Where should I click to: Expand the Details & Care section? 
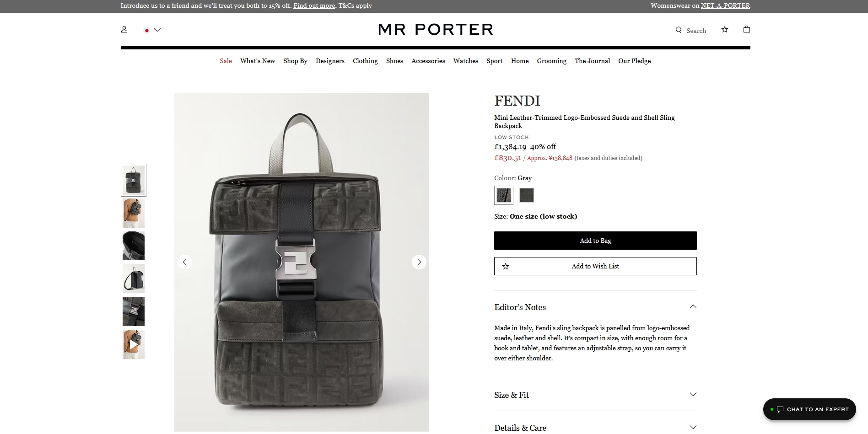pos(595,427)
